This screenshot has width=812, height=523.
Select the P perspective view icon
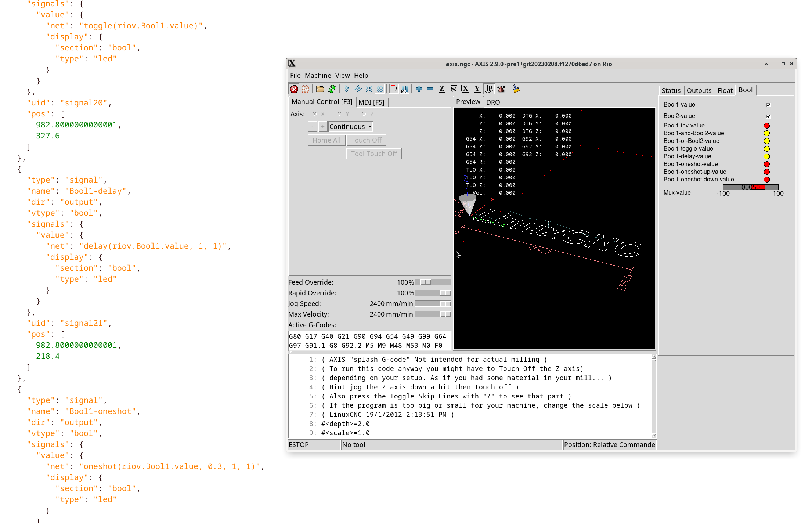(489, 89)
